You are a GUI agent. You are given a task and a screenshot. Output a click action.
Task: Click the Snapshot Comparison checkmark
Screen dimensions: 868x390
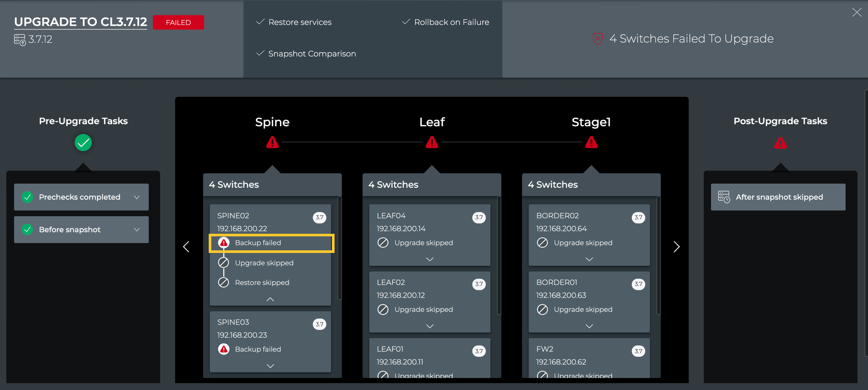pyautogui.click(x=261, y=53)
